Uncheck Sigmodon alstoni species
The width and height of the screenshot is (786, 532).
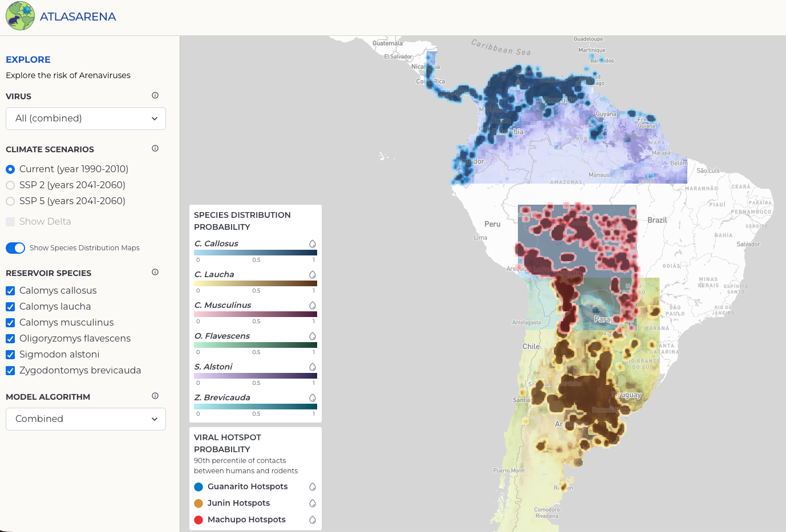tap(10, 355)
